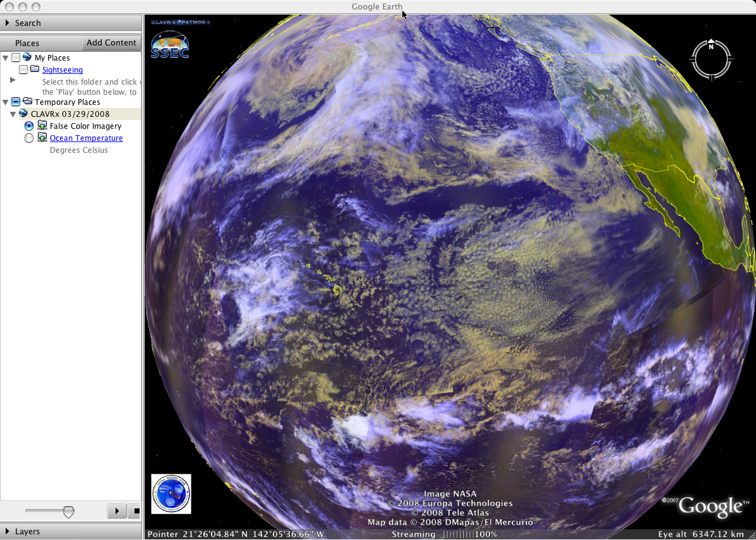Click the Temporary Places folder icon
756x540 pixels.
[27, 102]
